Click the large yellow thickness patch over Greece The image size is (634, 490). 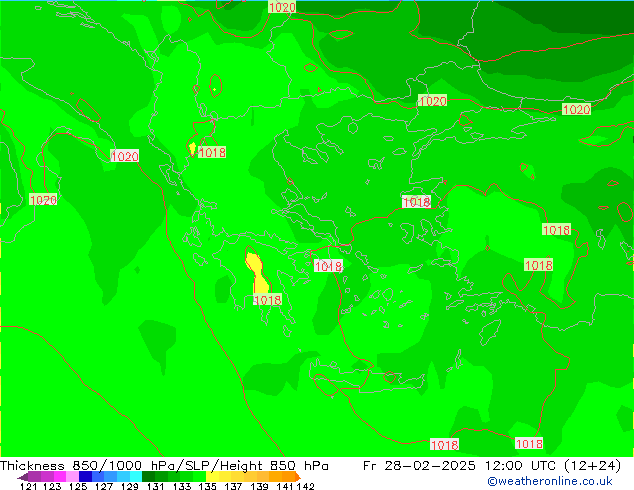(258, 273)
